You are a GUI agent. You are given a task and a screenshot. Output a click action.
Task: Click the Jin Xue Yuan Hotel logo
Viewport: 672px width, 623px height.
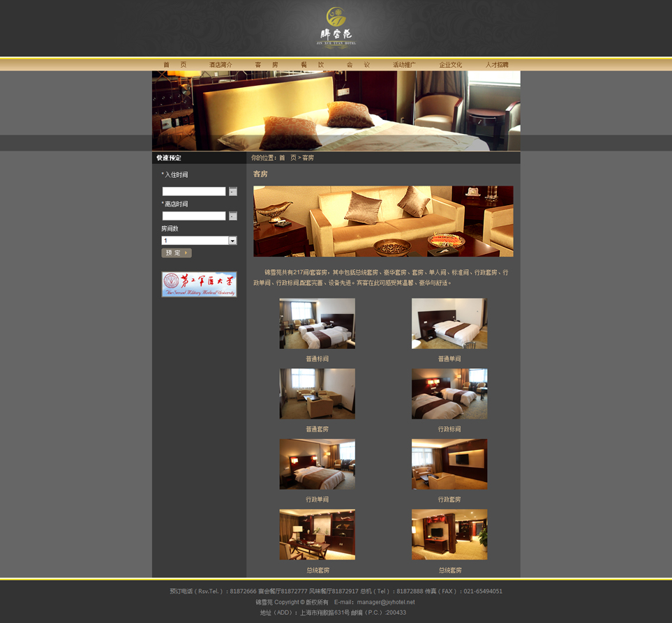pyautogui.click(x=336, y=28)
